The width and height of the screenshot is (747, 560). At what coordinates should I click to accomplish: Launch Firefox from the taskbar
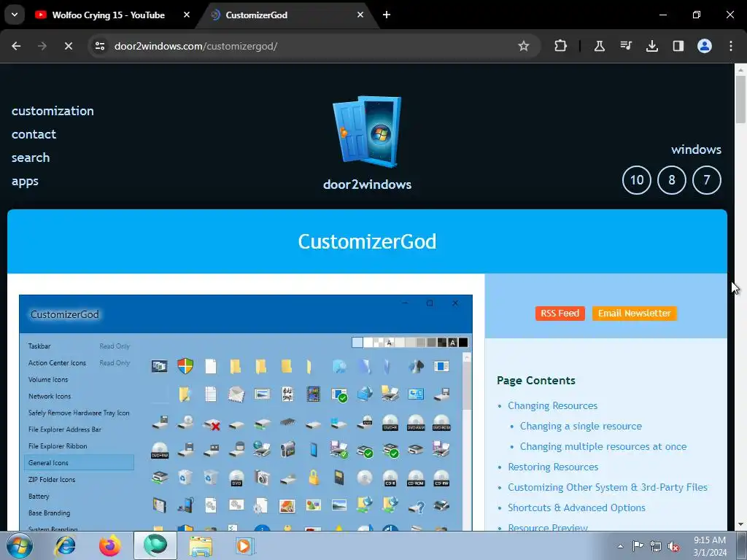click(x=110, y=545)
